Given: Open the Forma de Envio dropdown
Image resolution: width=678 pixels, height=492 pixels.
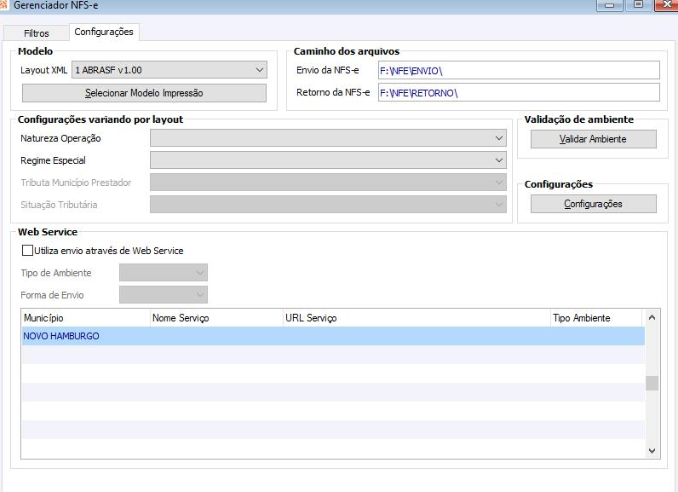Looking at the screenshot, I should pos(163,295).
